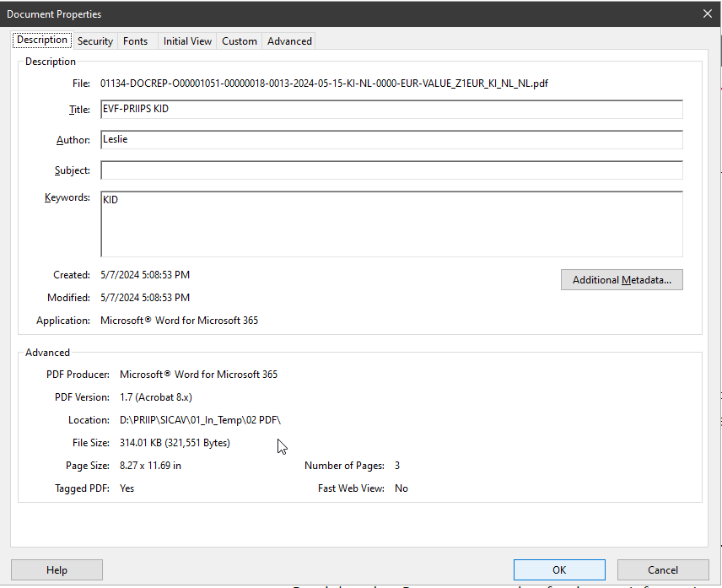The height and width of the screenshot is (588, 722).
Task: Select the Description tab
Action: tap(42, 40)
